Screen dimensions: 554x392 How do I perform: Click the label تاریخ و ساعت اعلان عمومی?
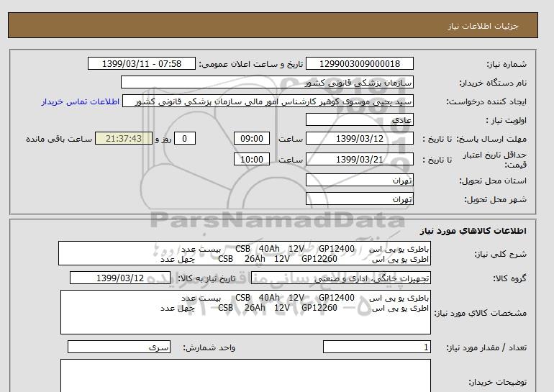click(x=251, y=64)
